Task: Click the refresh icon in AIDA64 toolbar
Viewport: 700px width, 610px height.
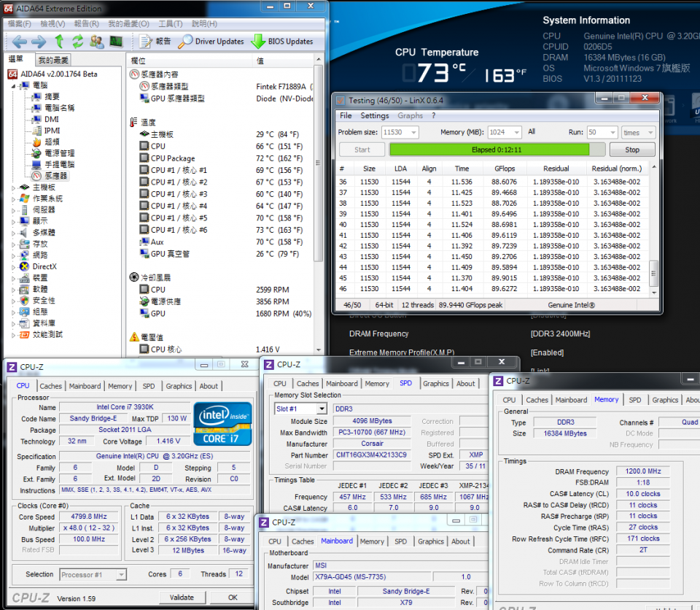Action: [x=78, y=42]
